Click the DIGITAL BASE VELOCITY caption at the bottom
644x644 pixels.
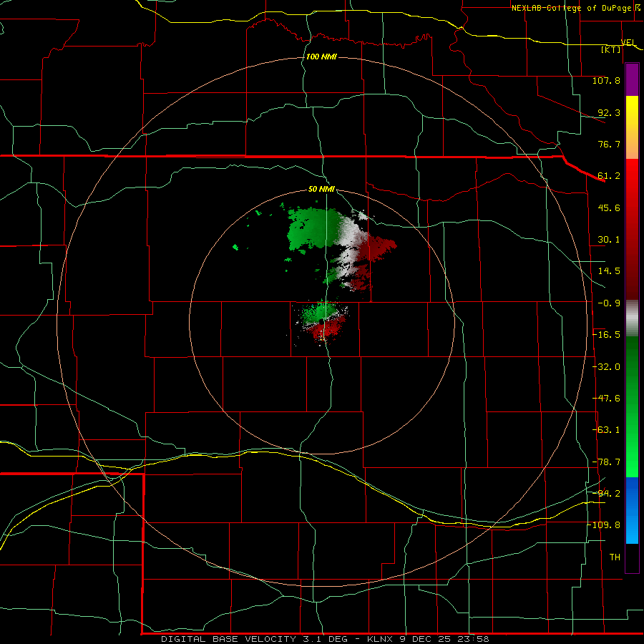[x=326, y=639]
